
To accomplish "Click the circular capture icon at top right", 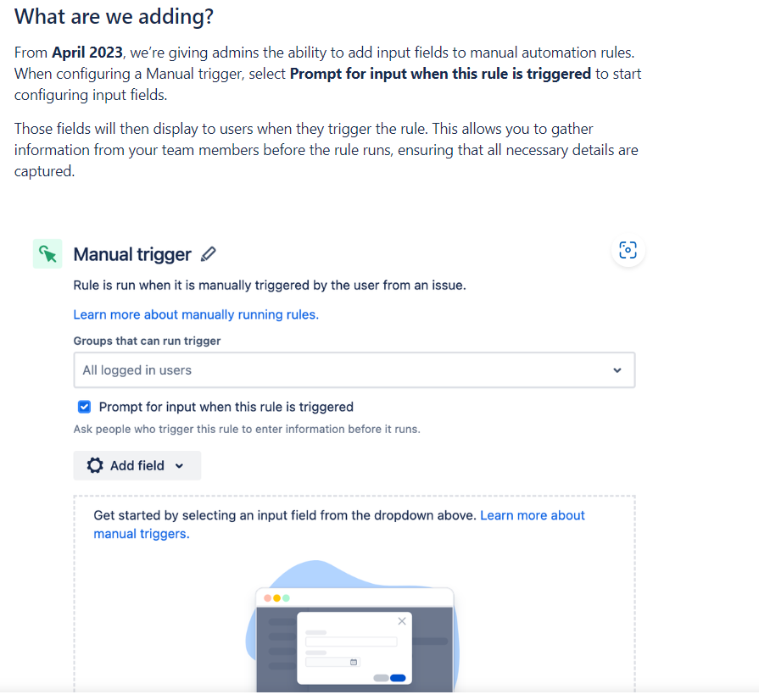I will click(628, 250).
